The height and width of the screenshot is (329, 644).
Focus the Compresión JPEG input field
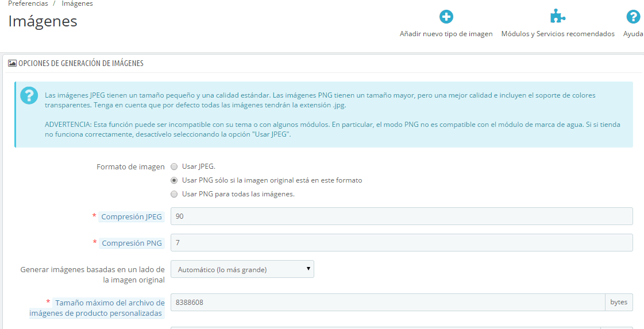pyautogui.click(x=402, y=216)
